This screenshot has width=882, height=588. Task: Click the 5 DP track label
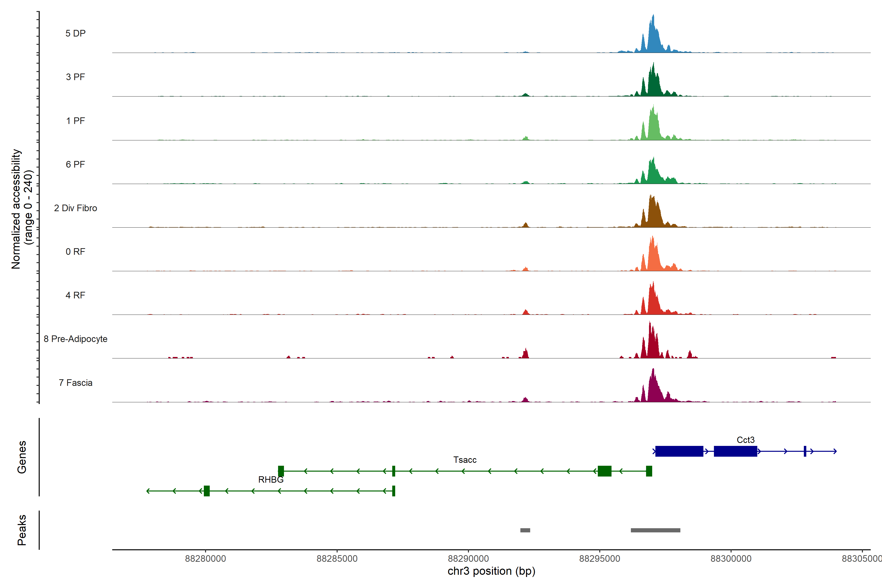tap(75, 33)
